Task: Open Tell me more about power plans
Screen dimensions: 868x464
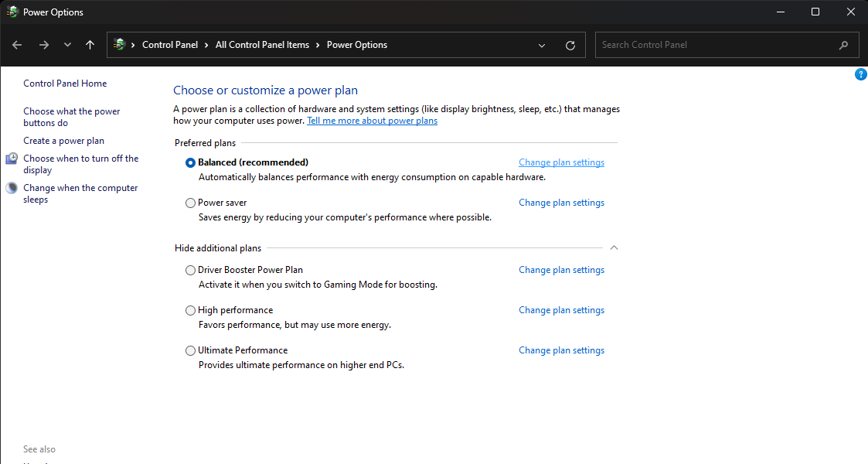Action: coord(372,121)
